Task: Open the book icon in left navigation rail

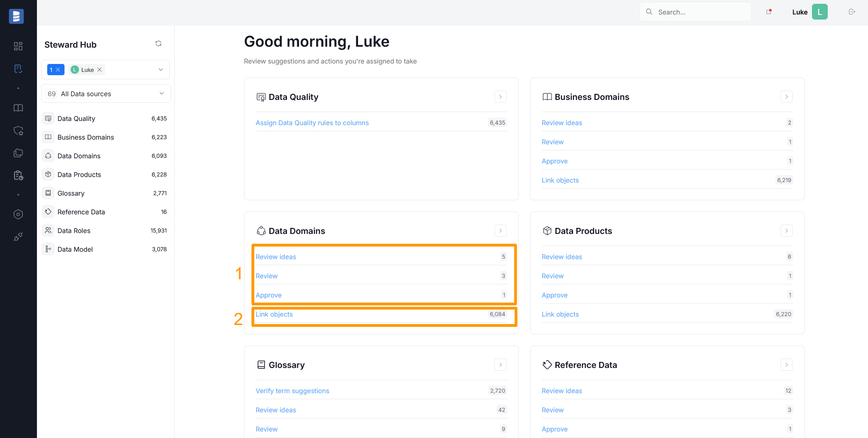Action: pos(18,108)
